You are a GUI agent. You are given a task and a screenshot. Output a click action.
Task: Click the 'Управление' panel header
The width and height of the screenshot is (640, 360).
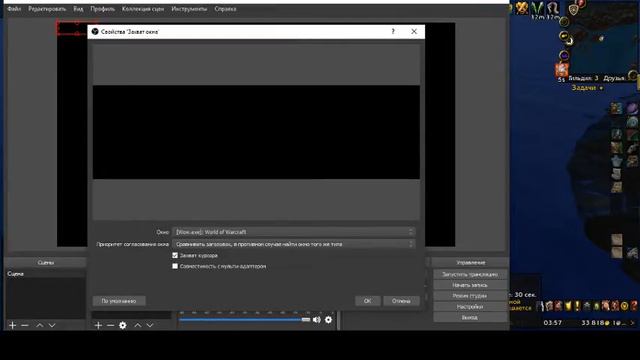(471, 262)
